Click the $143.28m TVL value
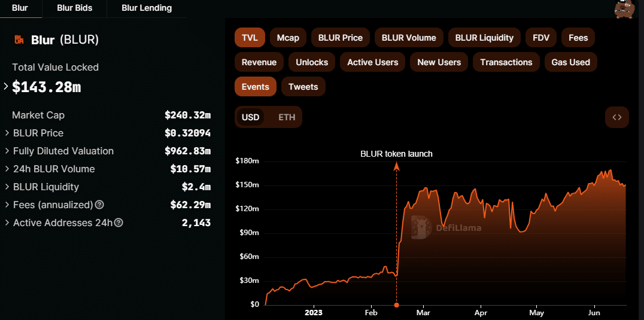 coord(47,87)
